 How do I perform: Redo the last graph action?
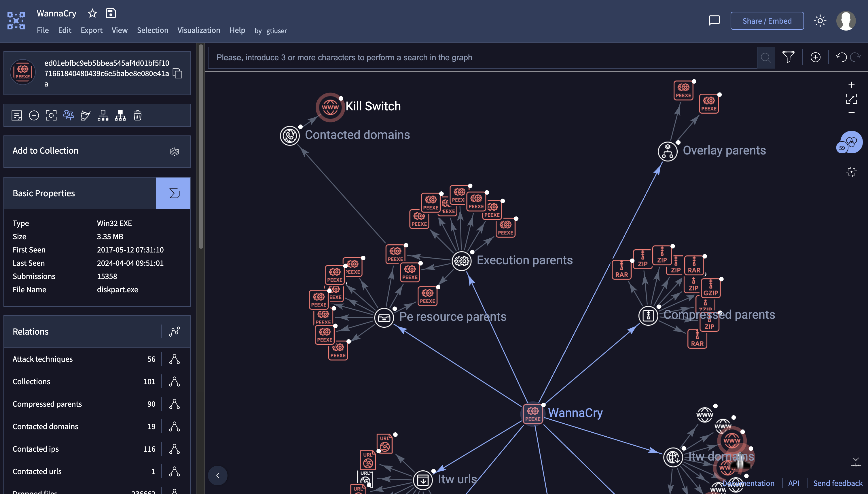[855, 57]
